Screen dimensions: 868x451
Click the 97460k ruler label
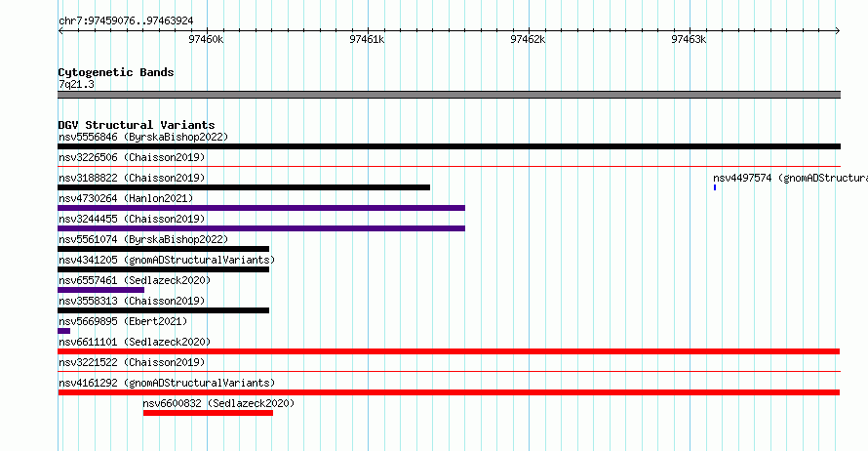(x=206, y=39)
